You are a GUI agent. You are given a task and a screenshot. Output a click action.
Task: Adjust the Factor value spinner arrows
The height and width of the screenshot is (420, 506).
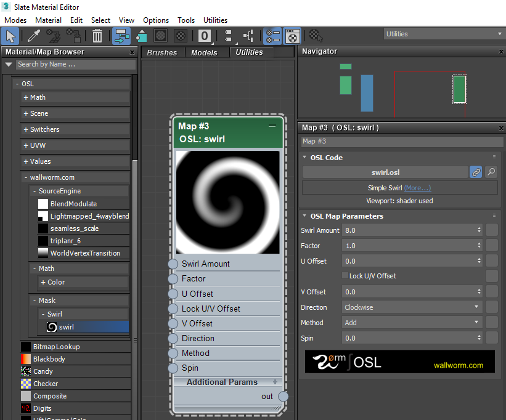(x=479, y=246)
